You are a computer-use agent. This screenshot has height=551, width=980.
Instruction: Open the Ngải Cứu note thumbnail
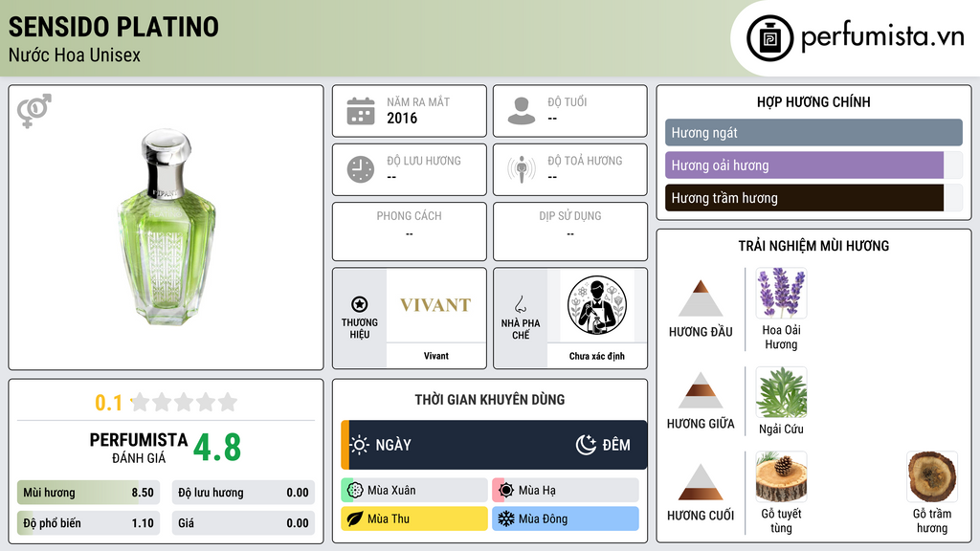(781, 392)
